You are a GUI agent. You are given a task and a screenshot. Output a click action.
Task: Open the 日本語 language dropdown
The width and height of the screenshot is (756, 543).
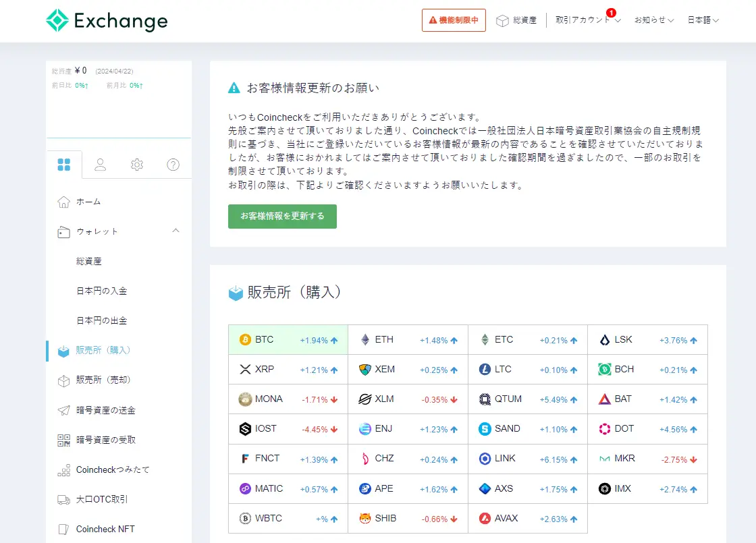coord(703,20)
